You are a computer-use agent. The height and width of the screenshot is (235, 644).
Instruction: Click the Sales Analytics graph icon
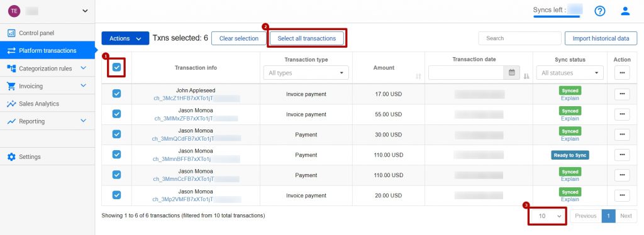11,104
